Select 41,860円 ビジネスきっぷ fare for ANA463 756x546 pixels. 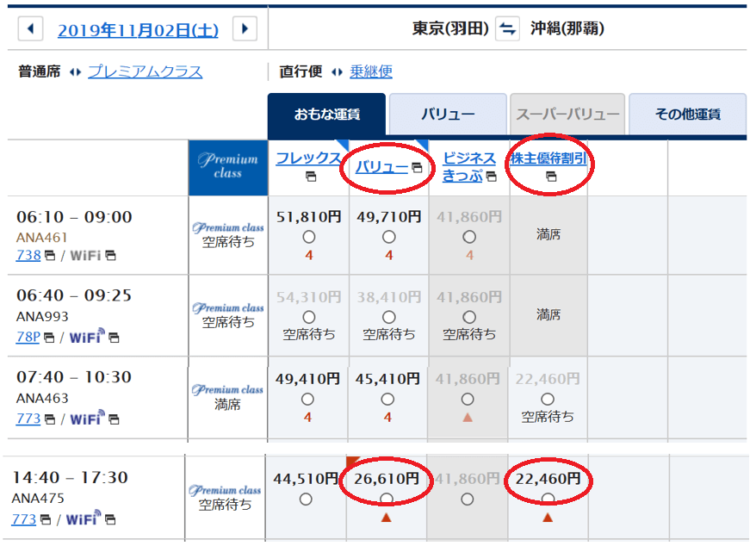[468, 400]
